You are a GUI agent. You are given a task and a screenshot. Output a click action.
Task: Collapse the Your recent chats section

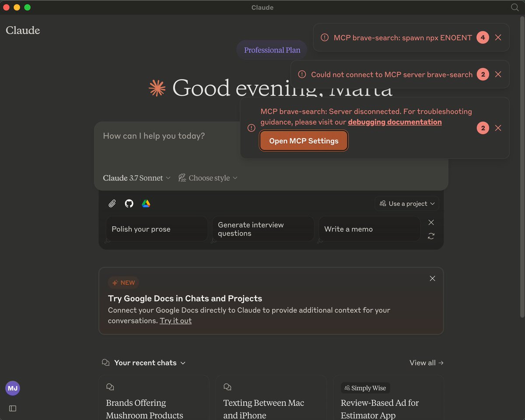[x=184, y=363]
